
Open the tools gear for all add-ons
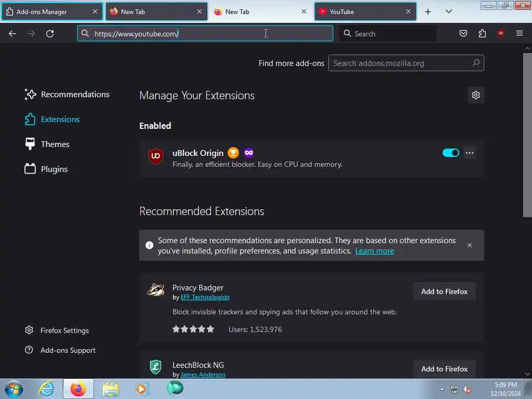[476, 95]
